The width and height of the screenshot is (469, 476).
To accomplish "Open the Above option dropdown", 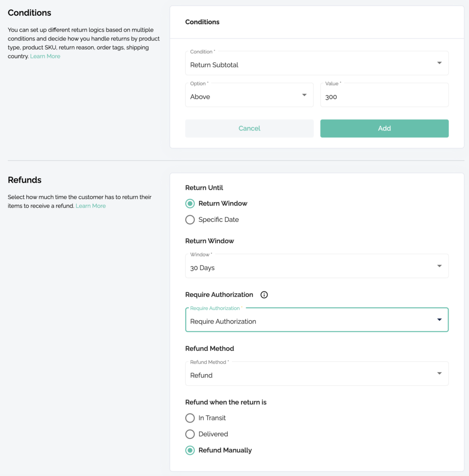I will point(249,95).
